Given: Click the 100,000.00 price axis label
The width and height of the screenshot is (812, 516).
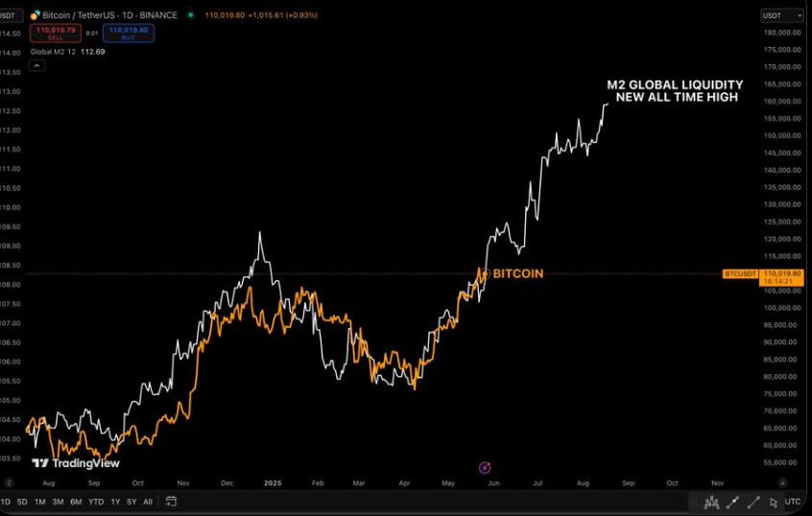Looking at the screenshot, I should (x=782, y=308).
